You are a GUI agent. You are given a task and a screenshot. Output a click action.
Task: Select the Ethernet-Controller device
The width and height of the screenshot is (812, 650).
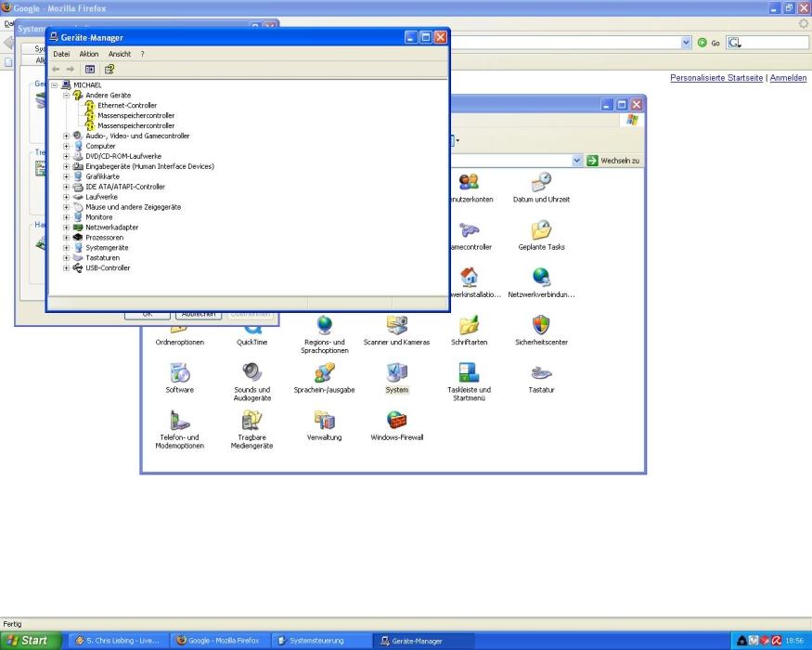(127, 105)
